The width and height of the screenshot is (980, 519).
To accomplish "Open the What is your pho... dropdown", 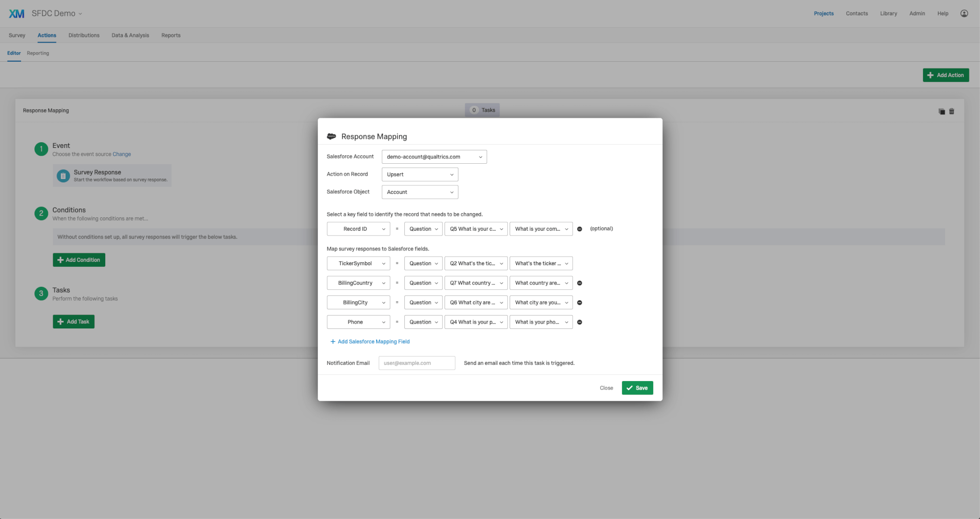I will click(541, 323).
